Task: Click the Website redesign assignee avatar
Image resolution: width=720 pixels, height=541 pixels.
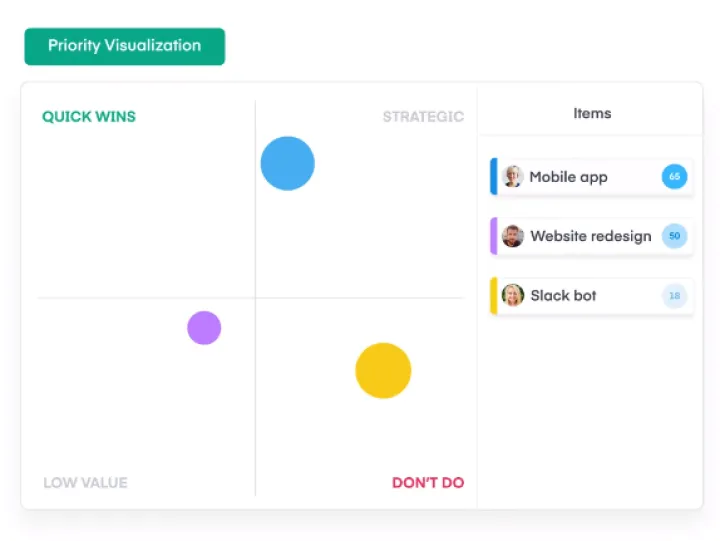Action: [x=512, y=236]
